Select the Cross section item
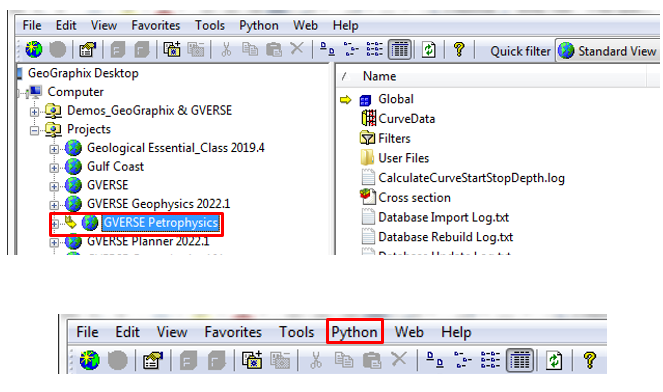 pos(414,198)
